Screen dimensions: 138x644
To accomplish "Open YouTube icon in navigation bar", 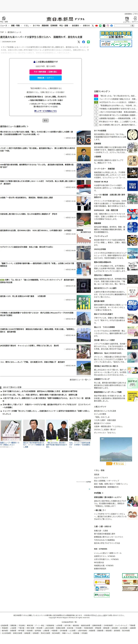I will coord(96,26).
